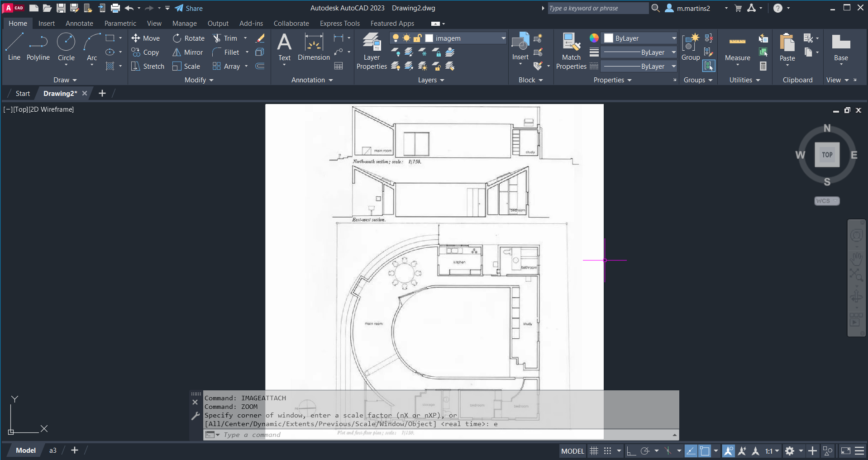Expand the Layers panel
Viewport: 868px width, 460px height.
click(431, 80)
